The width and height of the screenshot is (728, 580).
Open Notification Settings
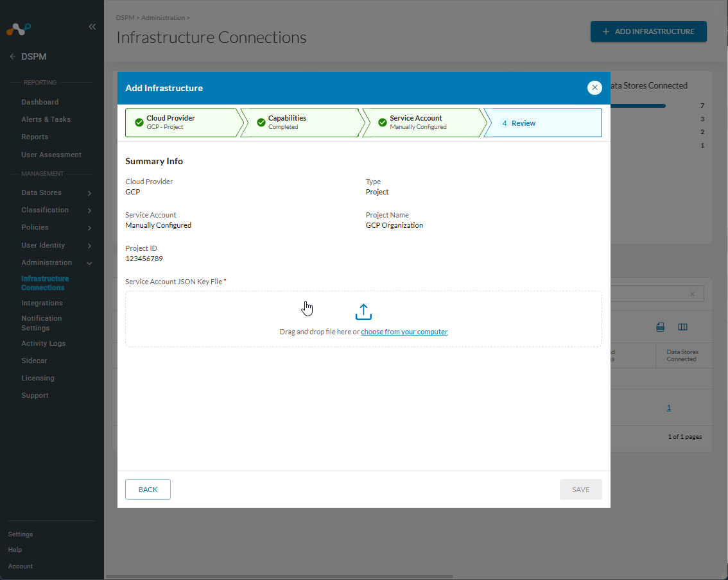pos(41,323)
